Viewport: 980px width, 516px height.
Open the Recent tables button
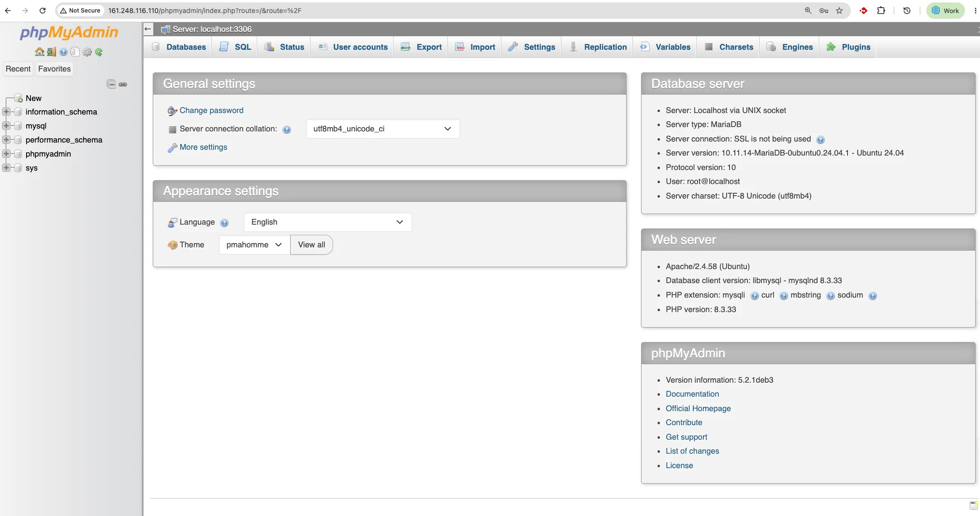[x=18, y=69]
